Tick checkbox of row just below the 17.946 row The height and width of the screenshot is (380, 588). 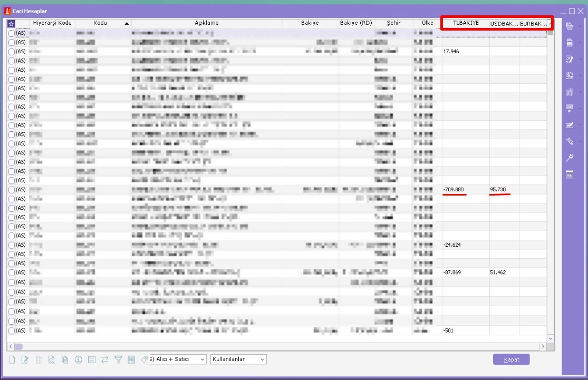click(x=12, y=61)
